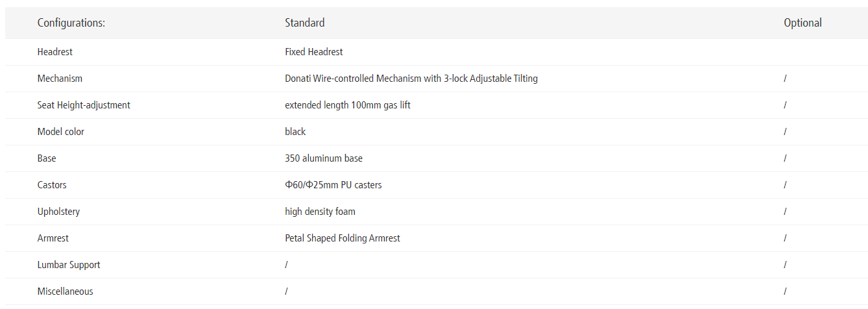
Task: Select the Mechanism row label
Action: click(60, 79)
